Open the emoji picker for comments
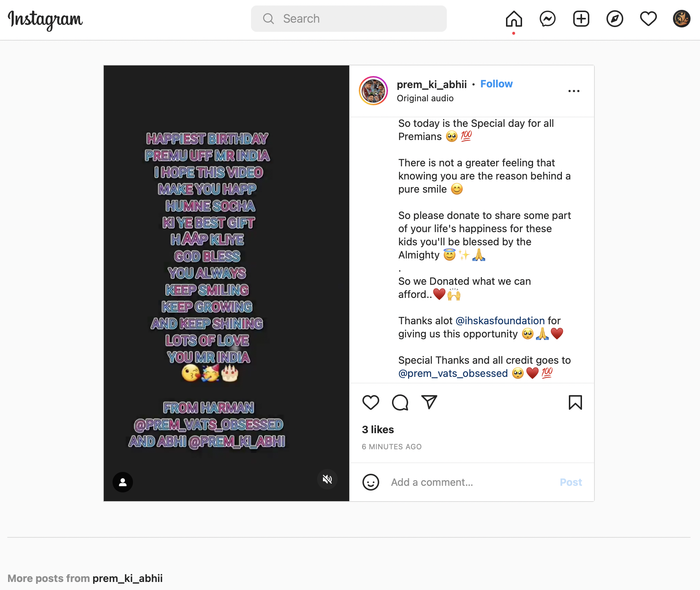 370,482
